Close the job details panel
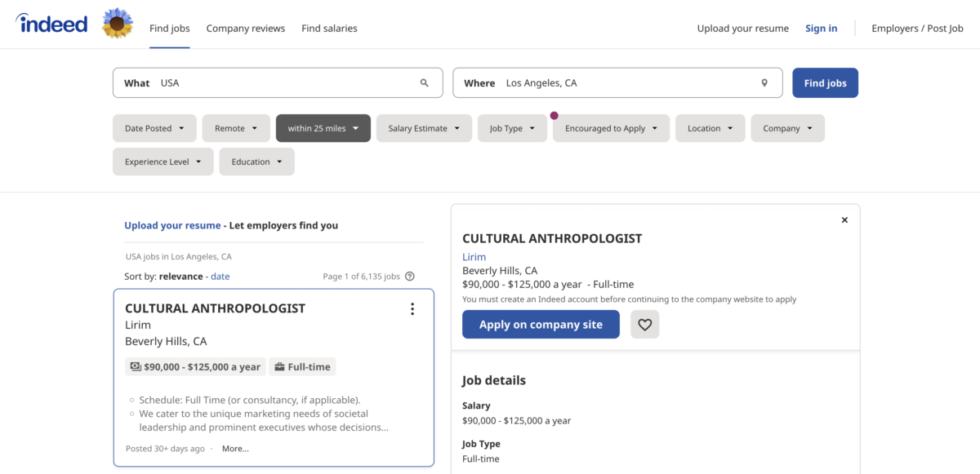The image size is (980, 474). click(844, 220)
